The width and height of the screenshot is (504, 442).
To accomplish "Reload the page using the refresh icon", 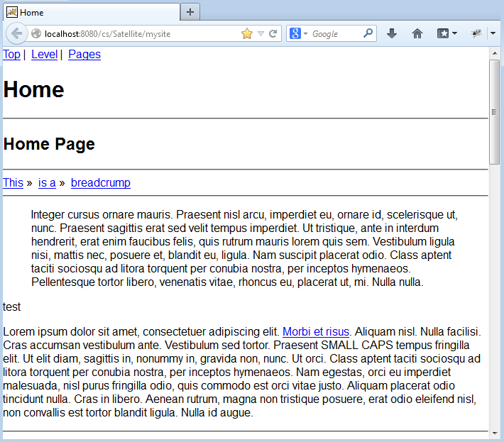I will 273,33.
